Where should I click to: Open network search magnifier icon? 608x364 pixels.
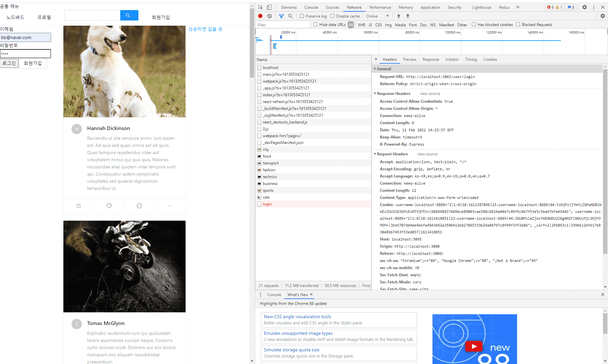coord(291,16)
